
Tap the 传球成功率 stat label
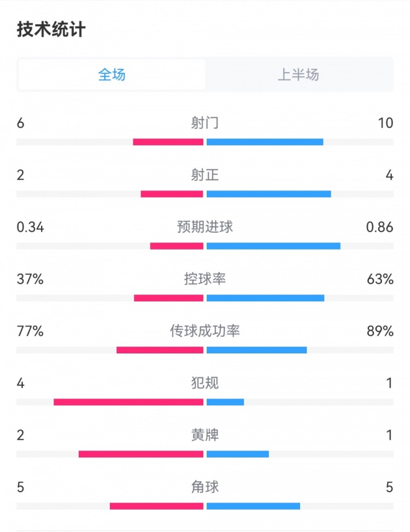(205, 331)
